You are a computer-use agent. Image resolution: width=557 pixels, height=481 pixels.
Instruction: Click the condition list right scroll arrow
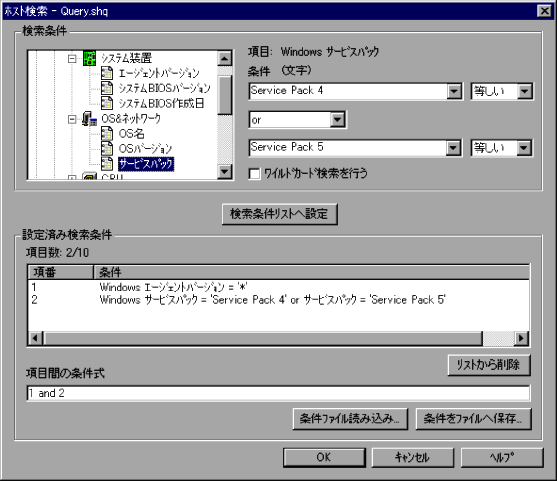click(x=521, y=338)
